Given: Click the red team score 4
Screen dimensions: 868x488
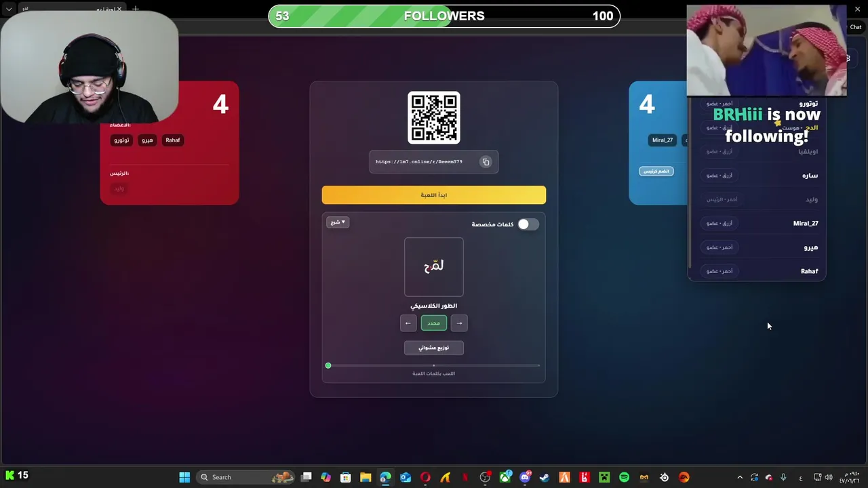Looking at the screenshot, I should pyautogui.click(x=220, y=104).
